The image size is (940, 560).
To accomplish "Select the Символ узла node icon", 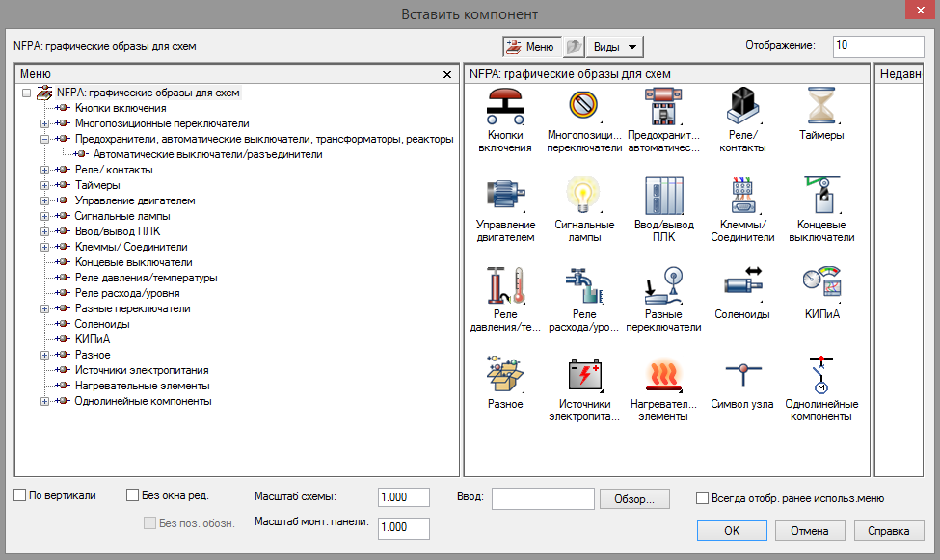I will click(x=742, y=374).
